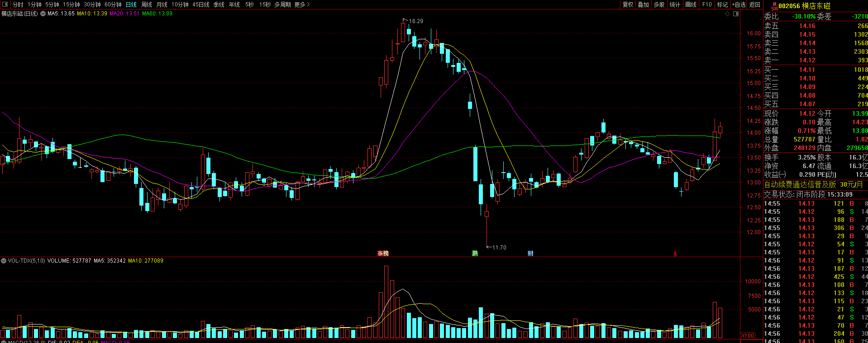Select the 15分钟 period tab
The image size is (868, 343).
tap(72, 5)
